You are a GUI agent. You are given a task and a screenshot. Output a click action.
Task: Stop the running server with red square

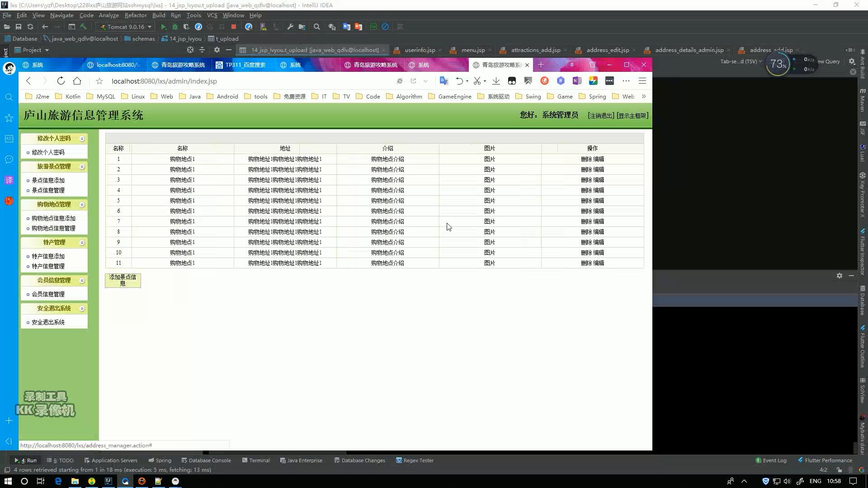(x=234, y=27)
